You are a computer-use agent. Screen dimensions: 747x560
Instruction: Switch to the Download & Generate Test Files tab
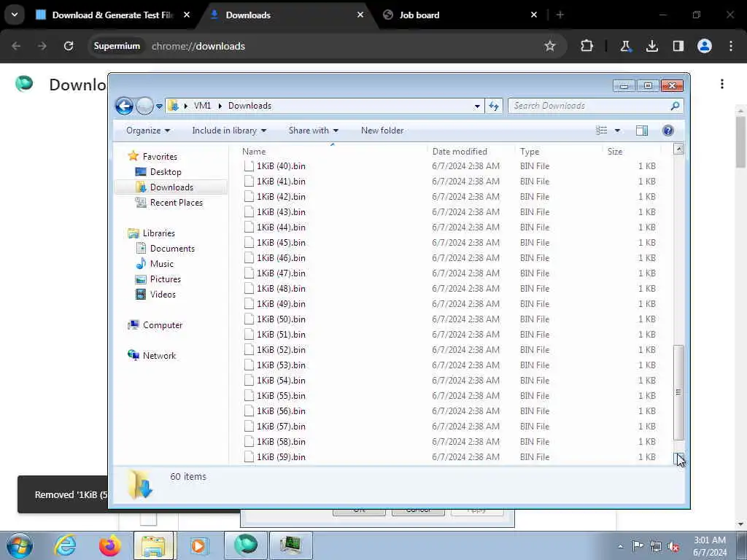coord(112,15)
